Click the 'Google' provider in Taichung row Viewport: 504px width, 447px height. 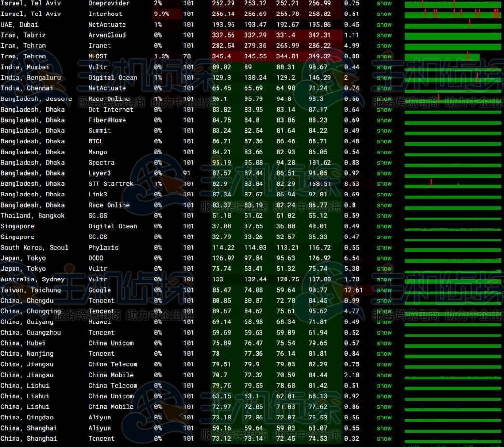click(99, 290)
